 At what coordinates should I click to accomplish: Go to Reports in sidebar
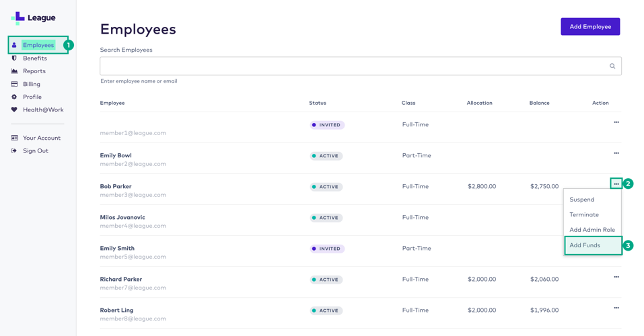34,71
